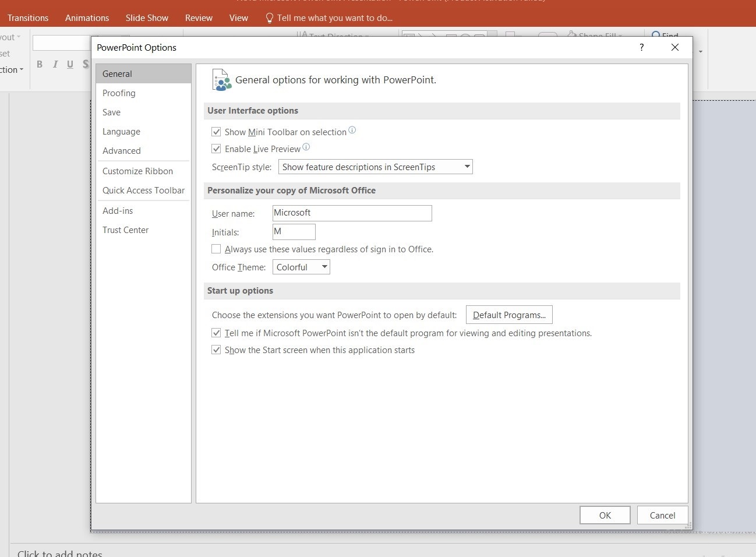This screenshot has height=557, width=756.
Task: Open the Advanced options category
Action: pos(143,151)
